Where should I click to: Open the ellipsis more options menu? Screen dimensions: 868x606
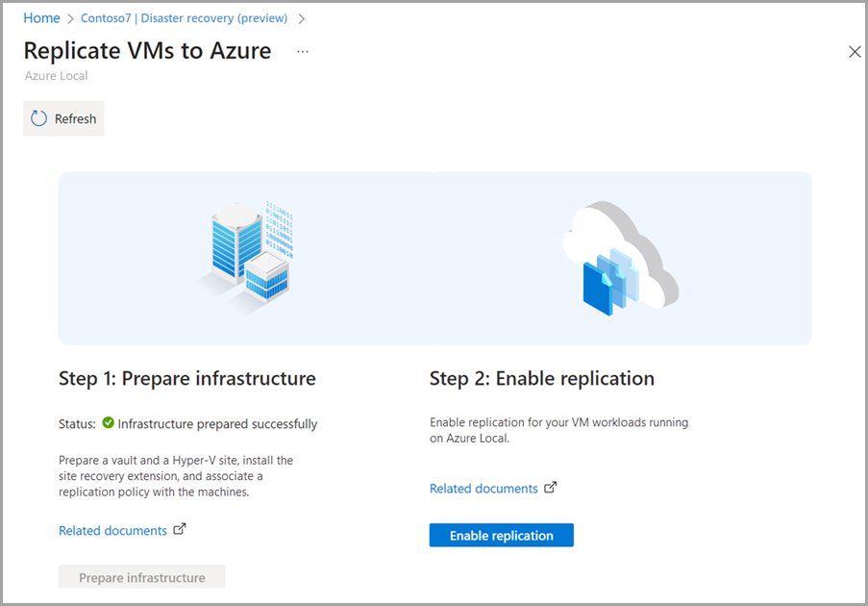[x=303, y=51]
